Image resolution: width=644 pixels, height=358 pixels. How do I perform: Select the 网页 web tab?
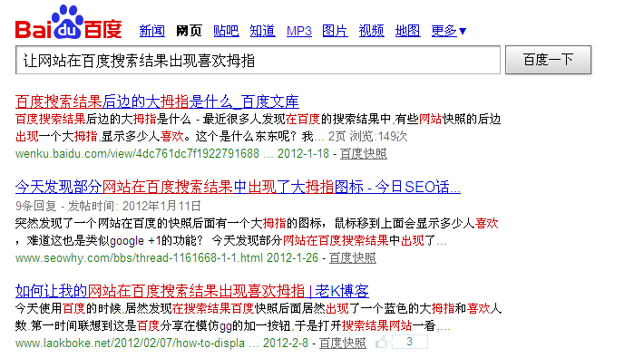(189, 31)
